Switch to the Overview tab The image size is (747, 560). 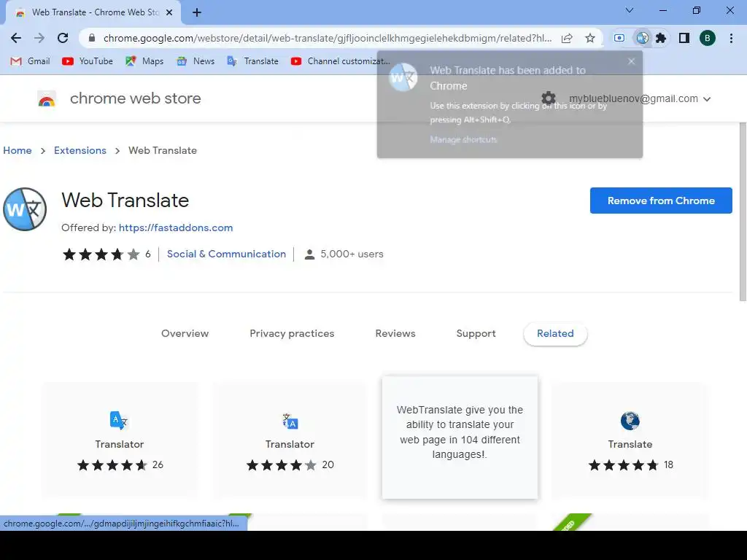point(185,333)
